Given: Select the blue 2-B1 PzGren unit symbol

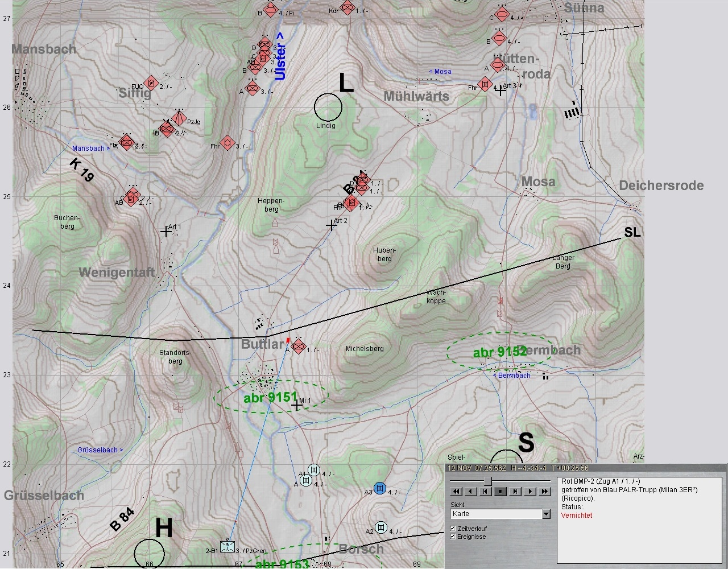Looking at the screenshot, I should tap(227, 546).
